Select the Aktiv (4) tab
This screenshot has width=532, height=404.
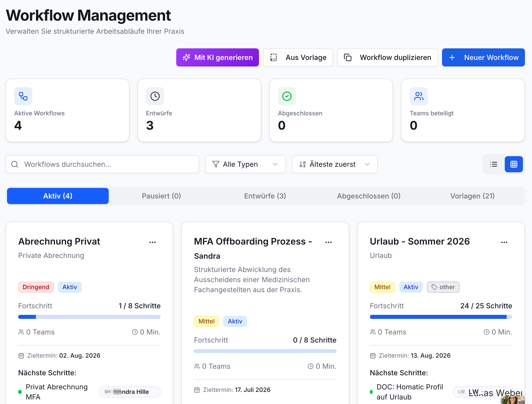[x=58, y=196]
